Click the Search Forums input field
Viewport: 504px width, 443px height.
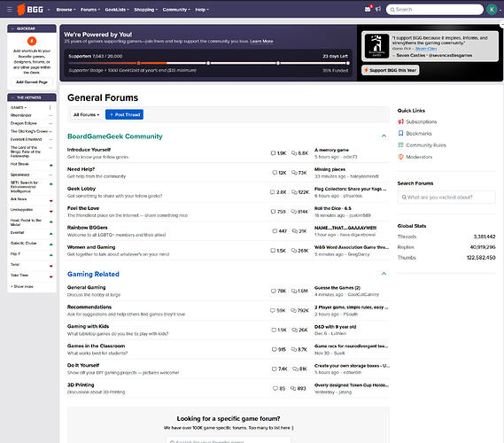pyautogui.click(x=446, y=197)
